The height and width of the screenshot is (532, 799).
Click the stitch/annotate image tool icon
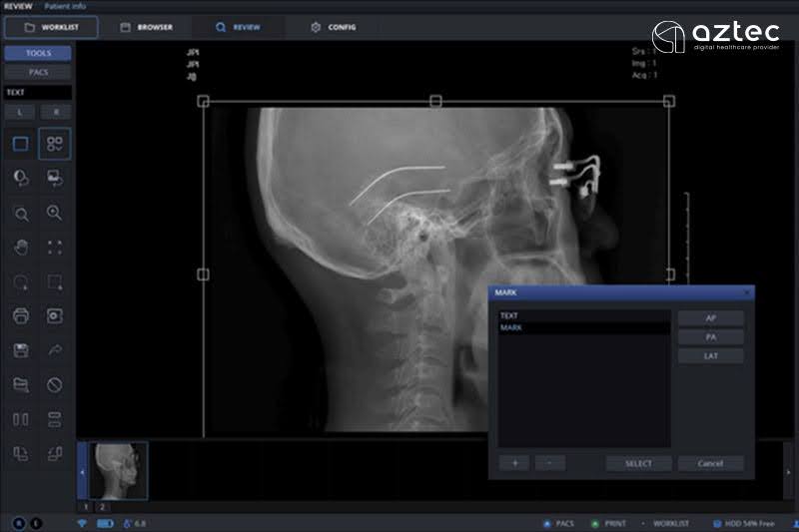(x=21, y=385)
